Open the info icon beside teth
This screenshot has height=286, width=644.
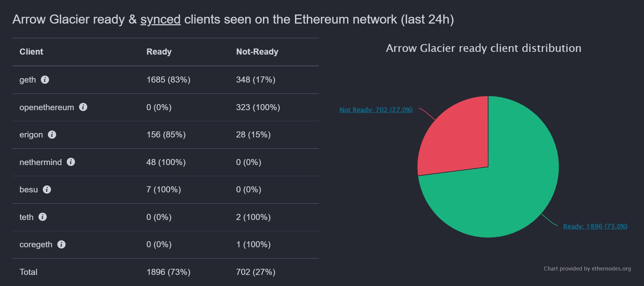(x=42, y=217)
